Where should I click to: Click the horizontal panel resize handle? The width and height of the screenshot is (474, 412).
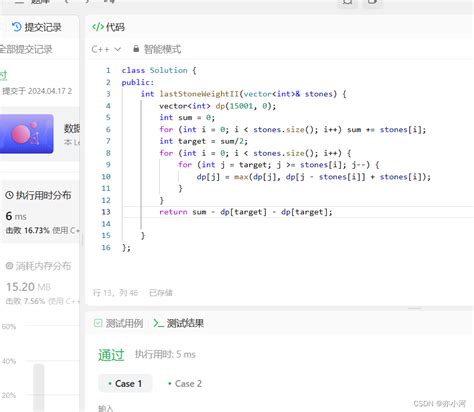pyautogui.click(x=414, y=308)
